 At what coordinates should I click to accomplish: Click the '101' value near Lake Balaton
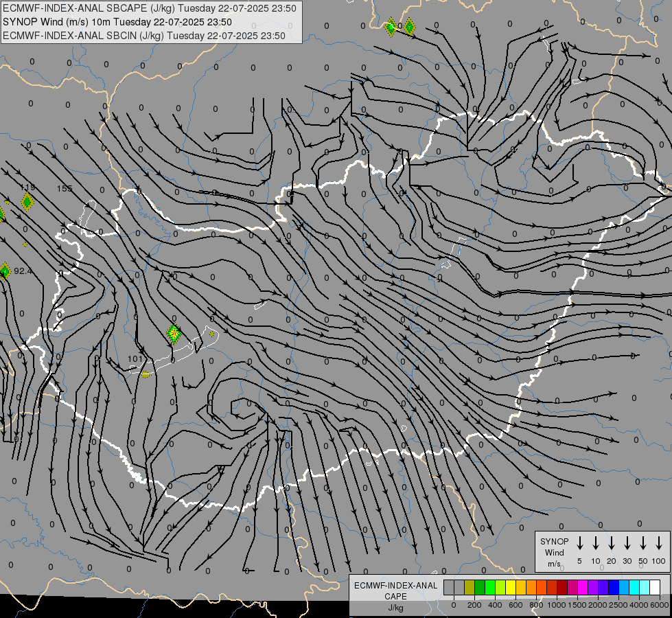click(x=135, y=359)
